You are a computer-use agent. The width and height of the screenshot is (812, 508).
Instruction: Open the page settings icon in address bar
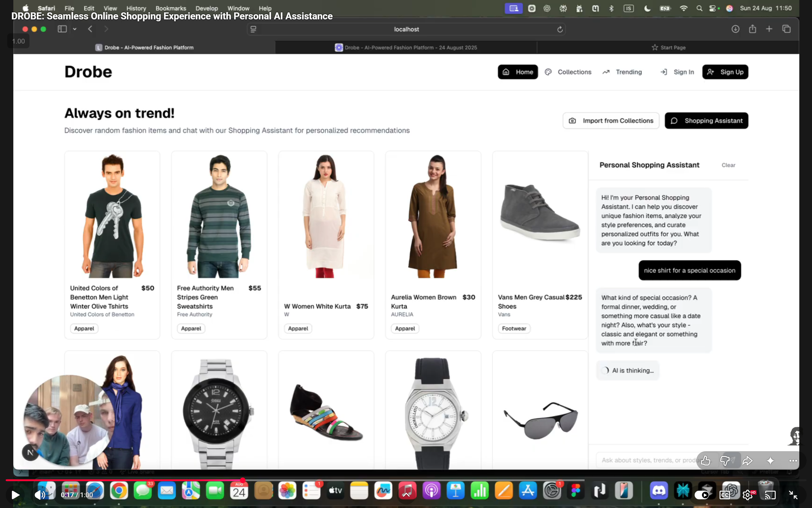click(253, 29)
